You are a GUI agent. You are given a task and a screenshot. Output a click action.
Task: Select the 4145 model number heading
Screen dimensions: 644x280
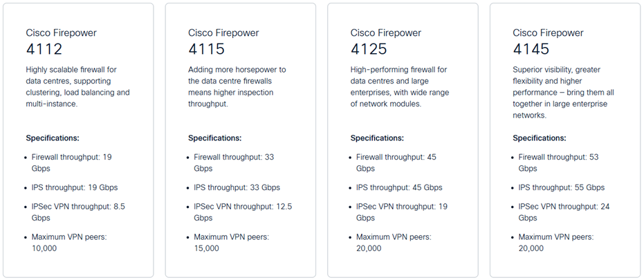click(531, 49)
